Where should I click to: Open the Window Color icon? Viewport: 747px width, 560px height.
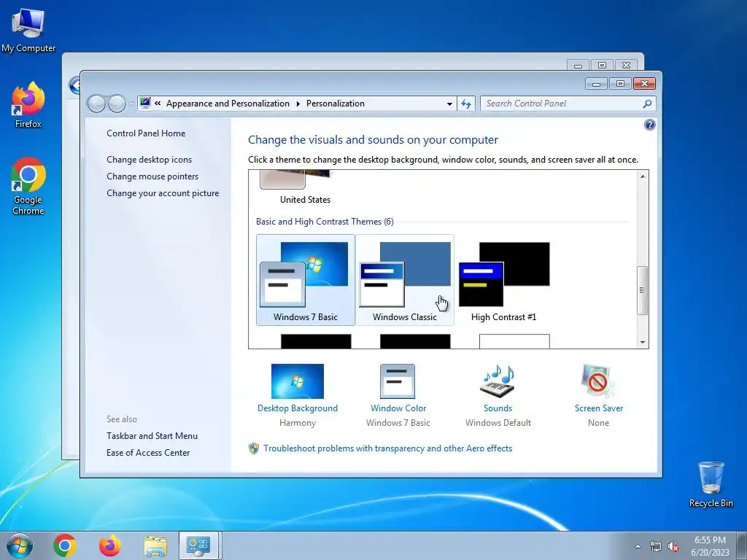(398, 381)
